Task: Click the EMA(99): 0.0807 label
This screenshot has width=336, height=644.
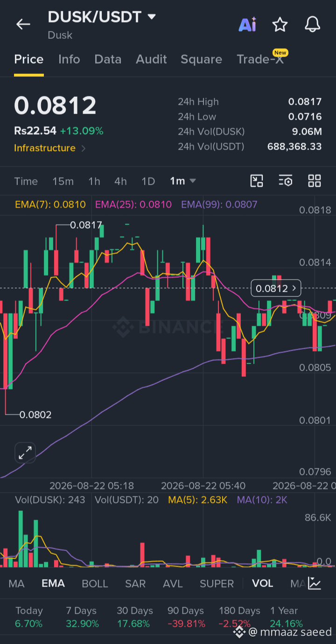Action: coord(219,204)
